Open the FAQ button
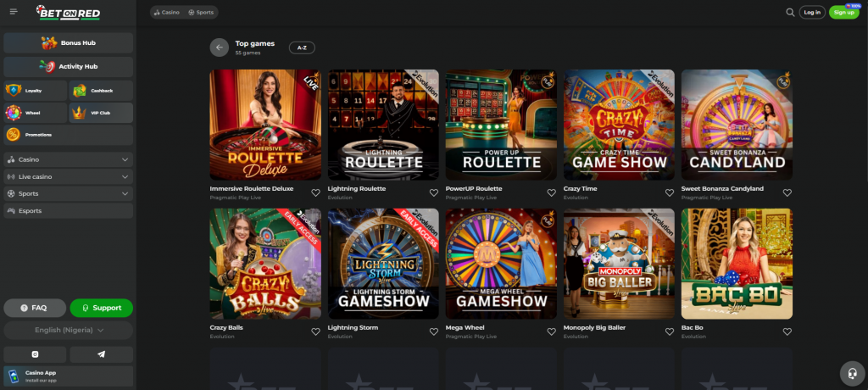 pyautogui.click(x=35, y=308)
